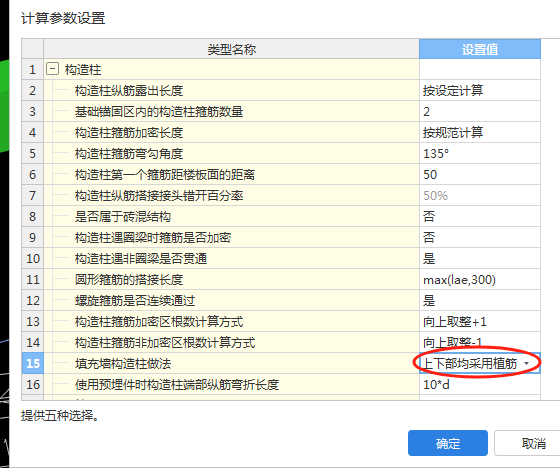The width and height of the screenshot is (560, 468).
Task: Select row 基础锚固区内的构造柱箍筋数量
Action: click(231, 111)
